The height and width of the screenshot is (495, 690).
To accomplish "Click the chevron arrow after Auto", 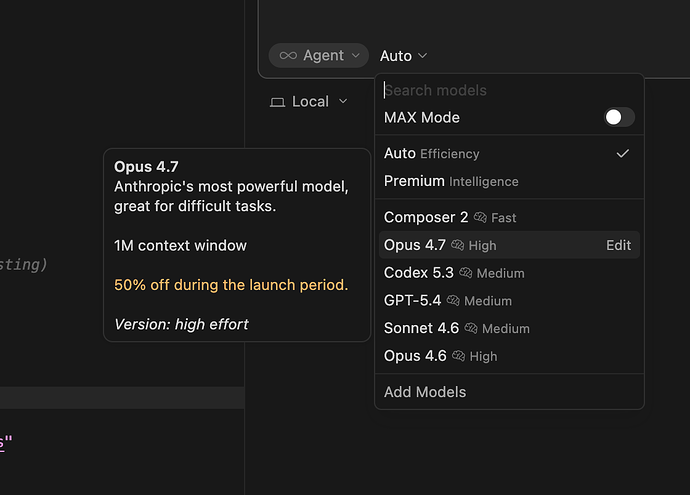I will (422, 55).
